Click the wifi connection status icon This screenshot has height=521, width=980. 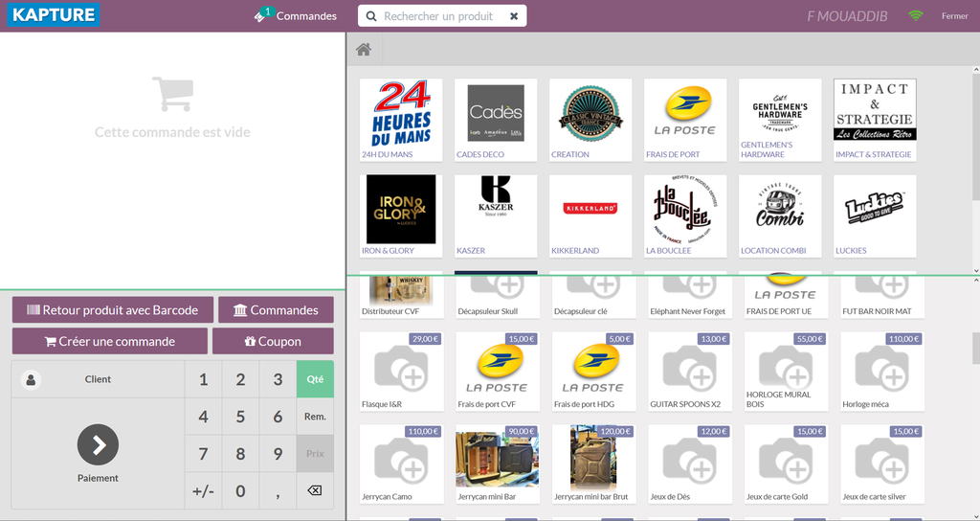click(x=916, y=16)
